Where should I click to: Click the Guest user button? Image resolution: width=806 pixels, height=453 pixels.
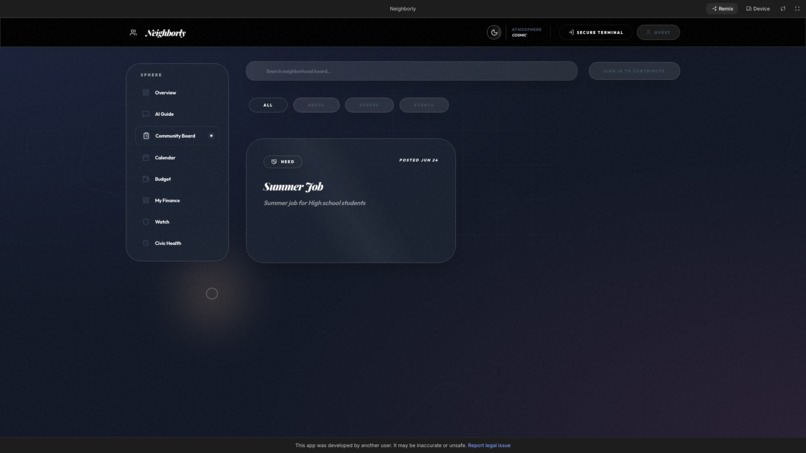coord(658,32)
